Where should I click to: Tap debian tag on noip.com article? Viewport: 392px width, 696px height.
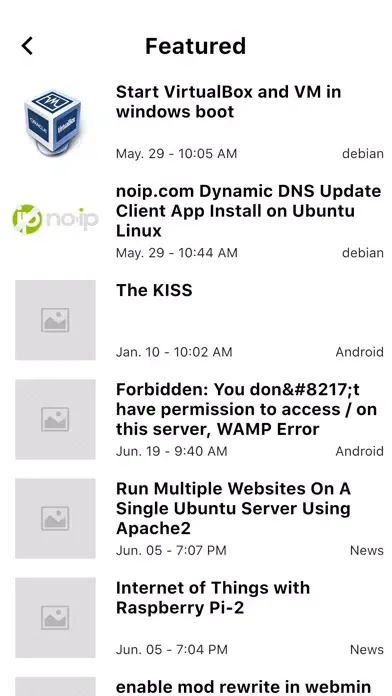coord(363,253)
